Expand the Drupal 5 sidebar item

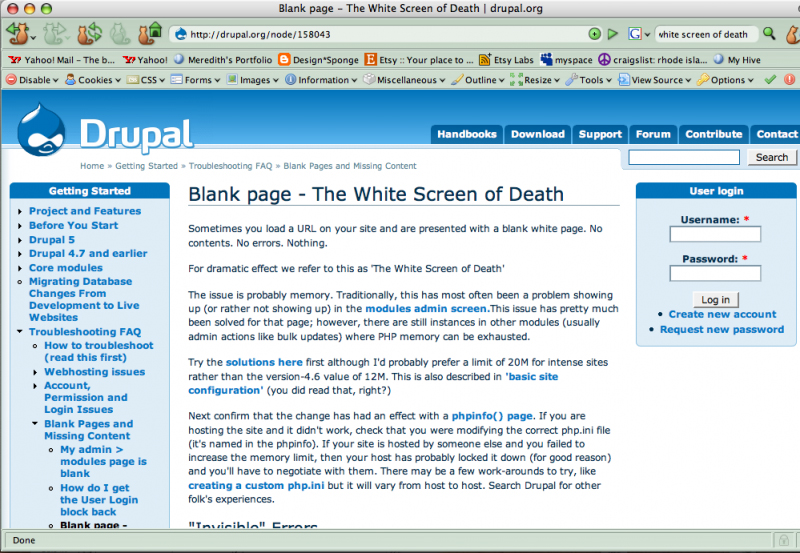click(x=20, y=240)
